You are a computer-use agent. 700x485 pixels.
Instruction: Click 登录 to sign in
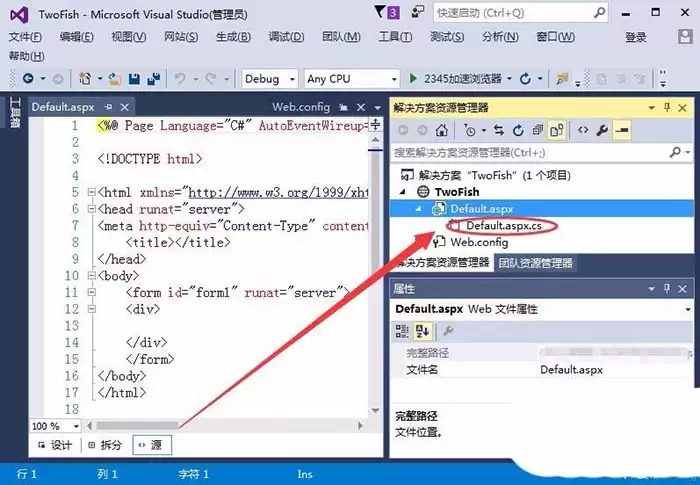635,37
